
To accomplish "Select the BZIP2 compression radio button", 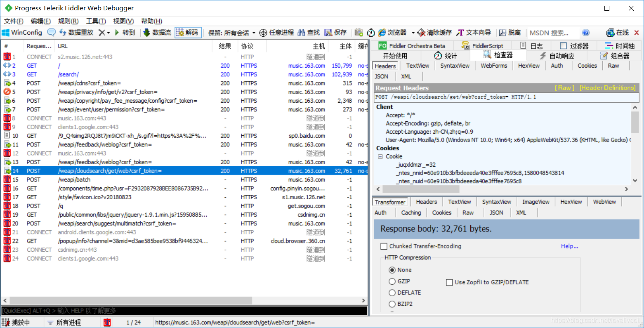I will tap(392, 304).
